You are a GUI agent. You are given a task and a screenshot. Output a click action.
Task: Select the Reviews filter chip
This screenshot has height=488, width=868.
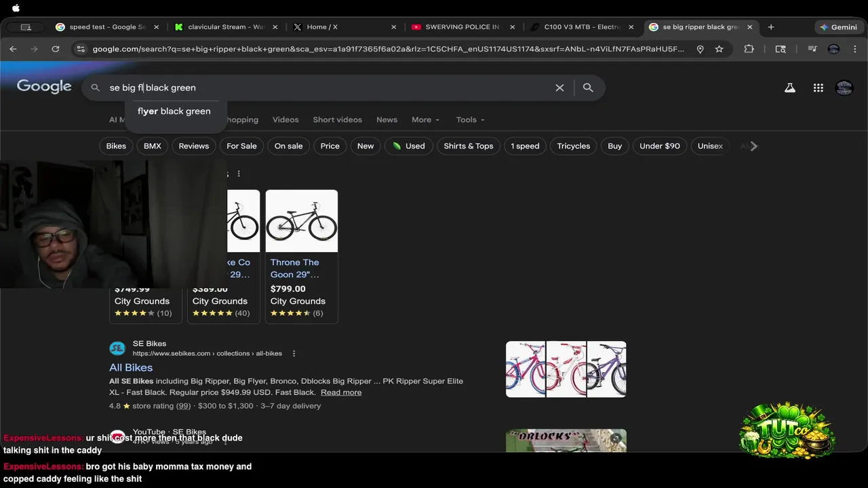[x=194, y=146]
